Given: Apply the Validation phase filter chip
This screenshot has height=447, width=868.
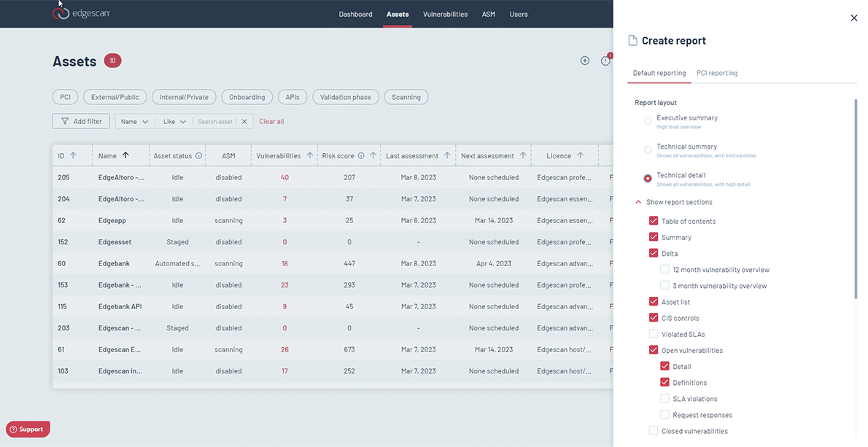Looking at the screenshot, I should click(346, 97).
